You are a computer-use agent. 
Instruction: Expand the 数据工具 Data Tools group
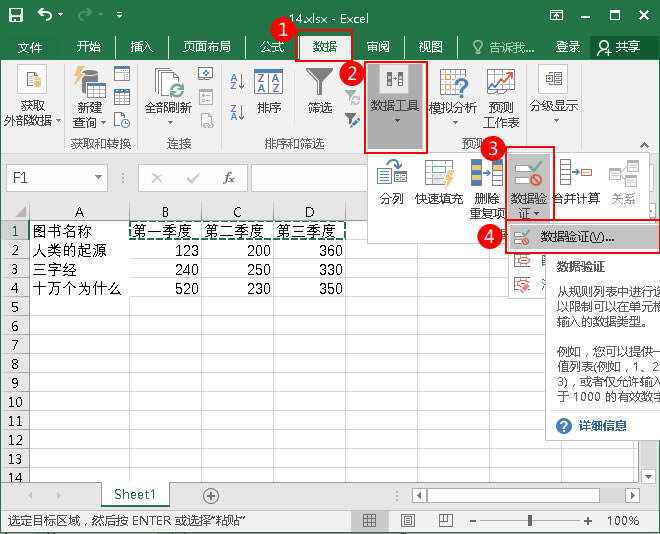coord(395,105)
